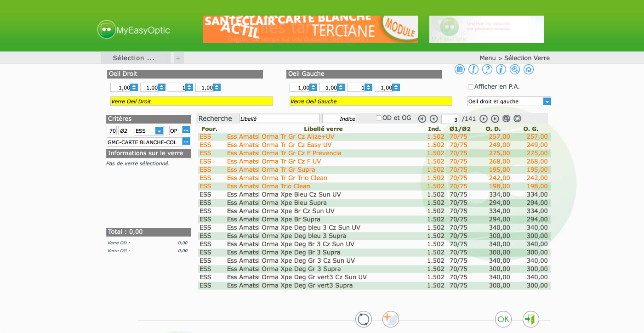Click the green door exit icon
This screenshot has height=333, width=644.
click(531, 319)
